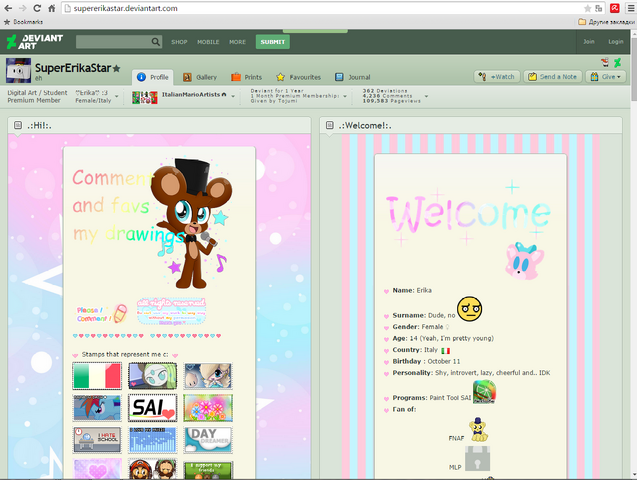Open the Prints tab

click(x=247, y=77)
